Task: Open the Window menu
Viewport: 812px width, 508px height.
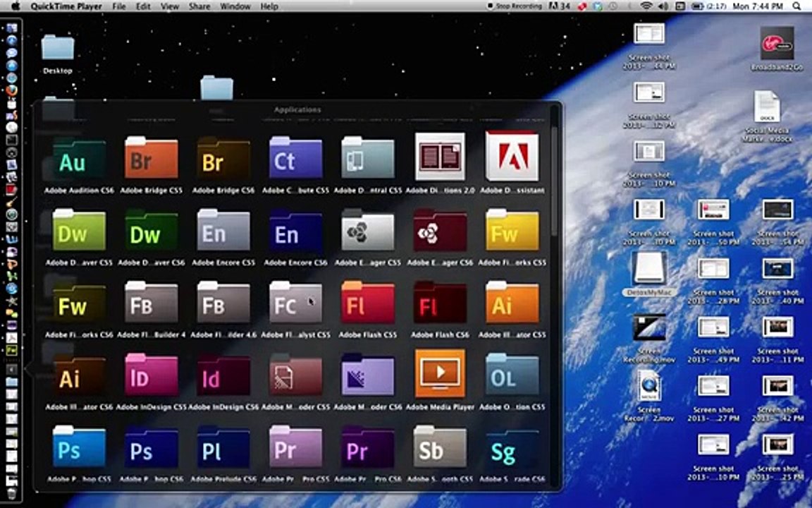Action: pyautogui.click(x=235, y=6)
